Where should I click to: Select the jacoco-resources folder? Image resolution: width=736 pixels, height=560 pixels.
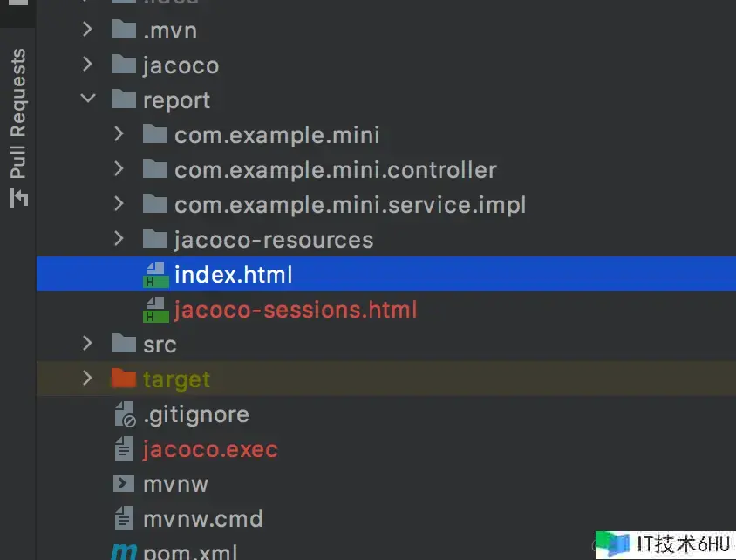pos(273,240)
